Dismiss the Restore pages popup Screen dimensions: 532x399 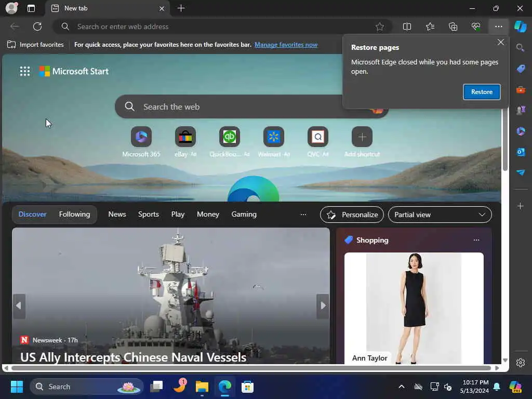[500, 42]
